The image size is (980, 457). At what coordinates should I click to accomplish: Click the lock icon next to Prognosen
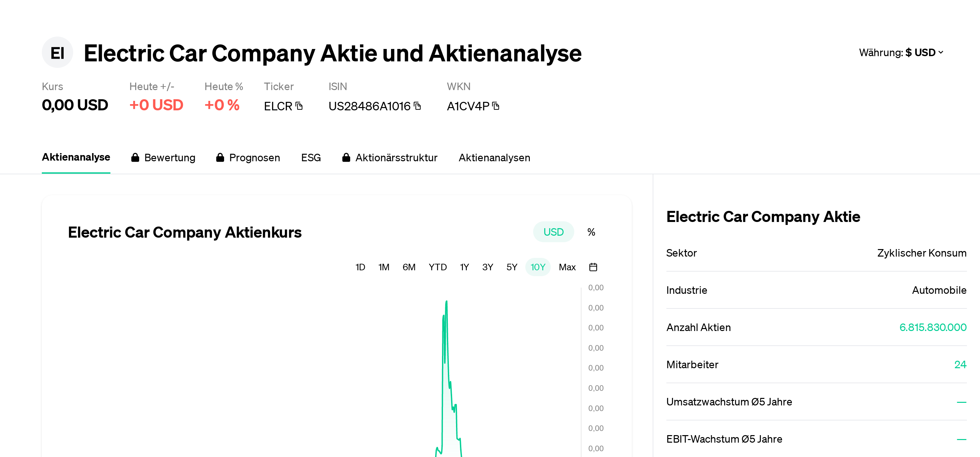tap(220, 157)
